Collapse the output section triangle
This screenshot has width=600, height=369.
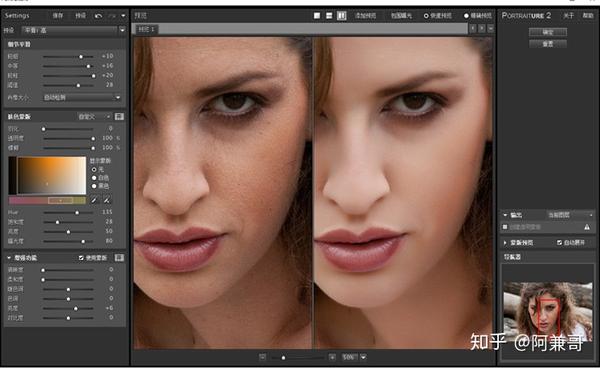505,215
